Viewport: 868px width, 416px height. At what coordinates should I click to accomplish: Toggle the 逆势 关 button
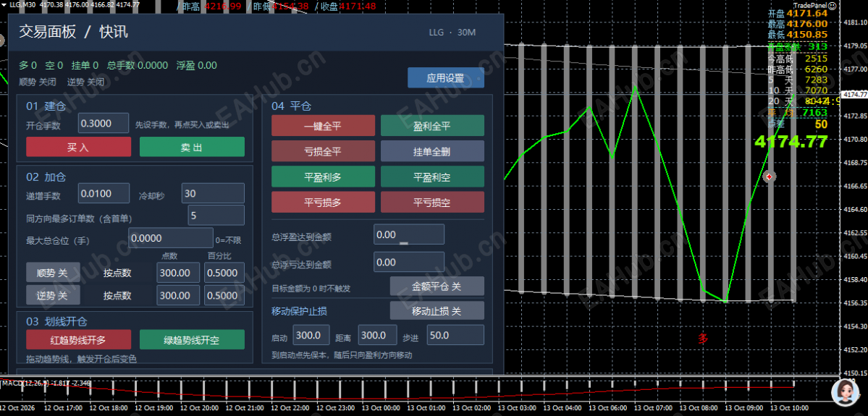(x=53, y=295)
